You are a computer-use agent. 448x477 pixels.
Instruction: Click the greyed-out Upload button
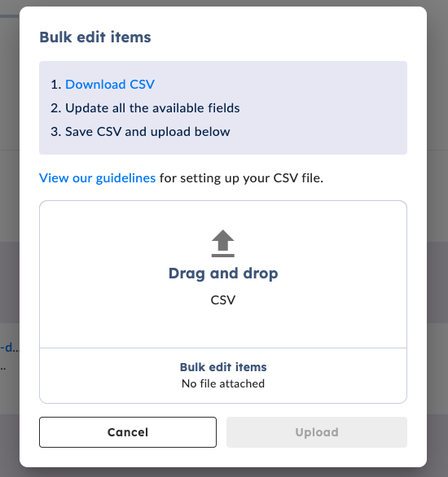[x=317, y=432]
